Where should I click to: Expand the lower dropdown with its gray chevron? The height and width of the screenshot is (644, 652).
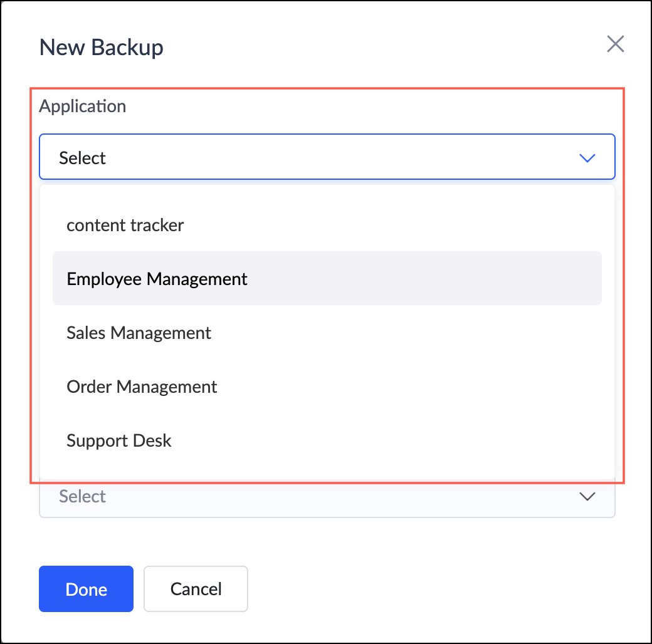[x=587, y=497]
